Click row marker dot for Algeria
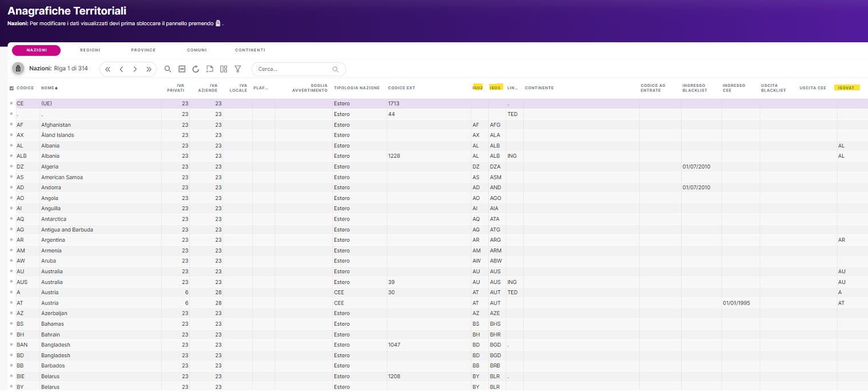Viewport: 868px width, 392px height. 11,166
